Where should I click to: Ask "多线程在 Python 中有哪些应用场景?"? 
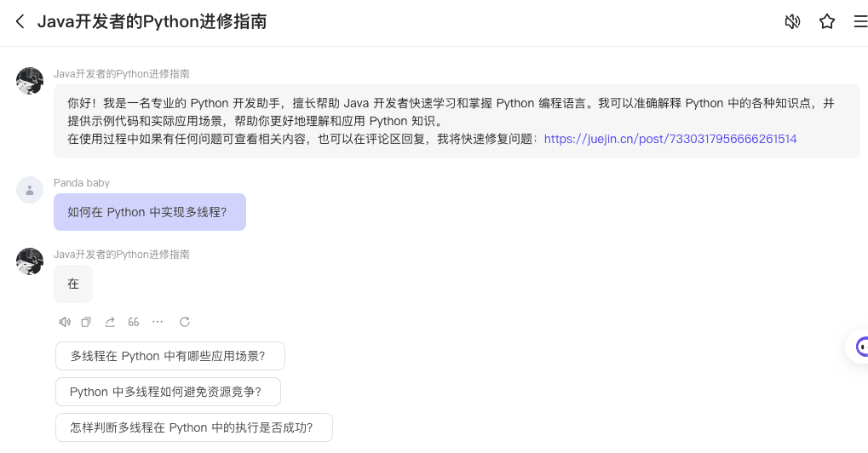point(170,356)
